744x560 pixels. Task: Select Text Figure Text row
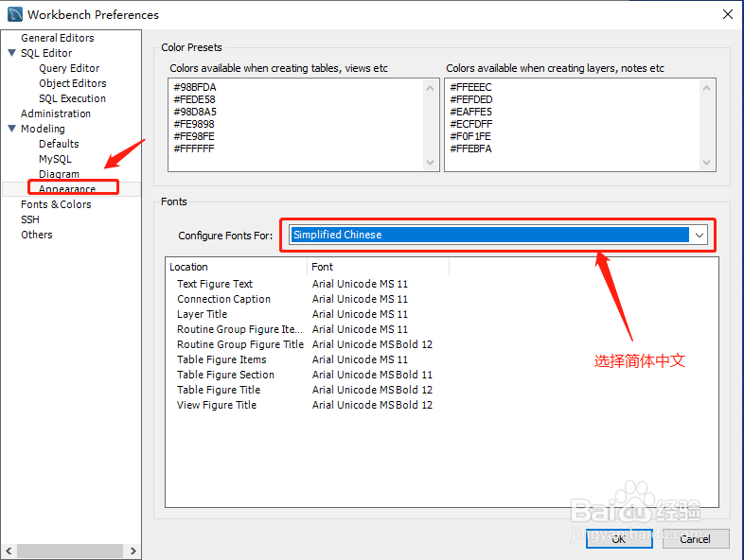point(215,284)
